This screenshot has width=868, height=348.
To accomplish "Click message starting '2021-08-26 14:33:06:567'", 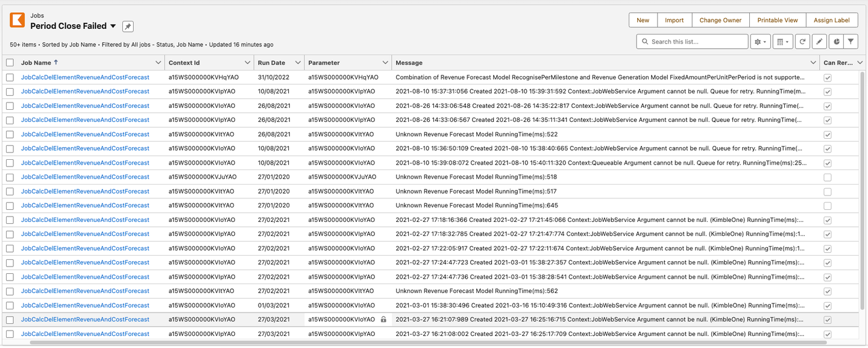I will (600, 120).
